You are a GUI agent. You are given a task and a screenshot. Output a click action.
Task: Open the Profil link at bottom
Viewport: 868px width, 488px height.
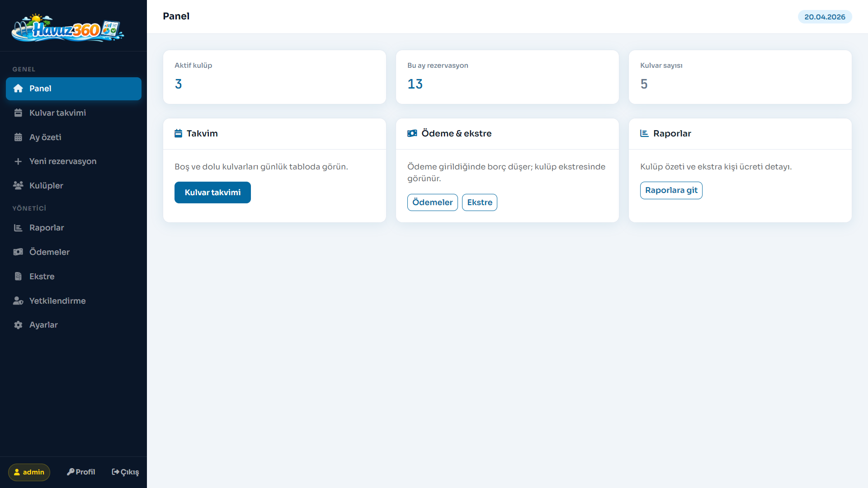pos(81,472)
